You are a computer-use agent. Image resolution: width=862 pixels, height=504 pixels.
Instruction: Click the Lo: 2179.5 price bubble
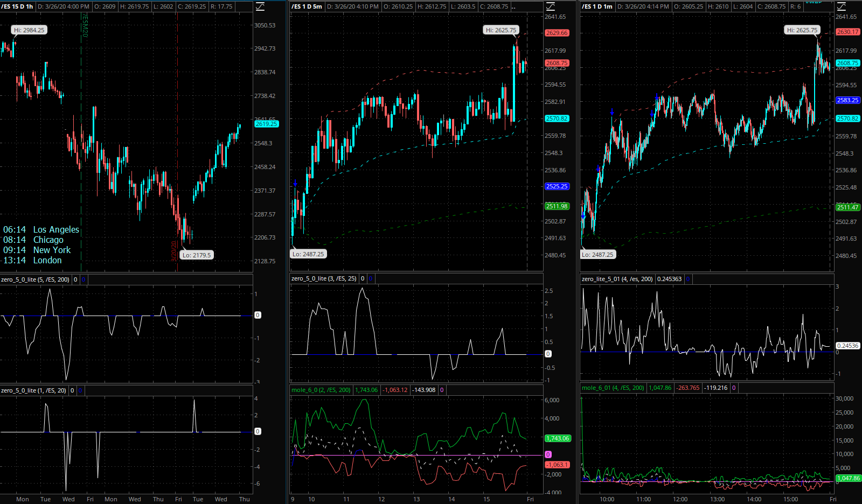click(x=197, y=255)
